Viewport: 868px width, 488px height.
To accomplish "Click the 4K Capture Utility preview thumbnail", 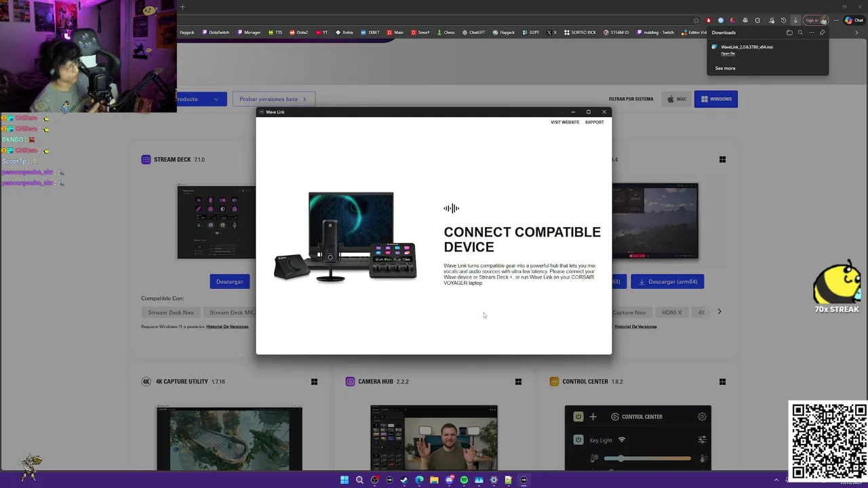I will [229, 438].
